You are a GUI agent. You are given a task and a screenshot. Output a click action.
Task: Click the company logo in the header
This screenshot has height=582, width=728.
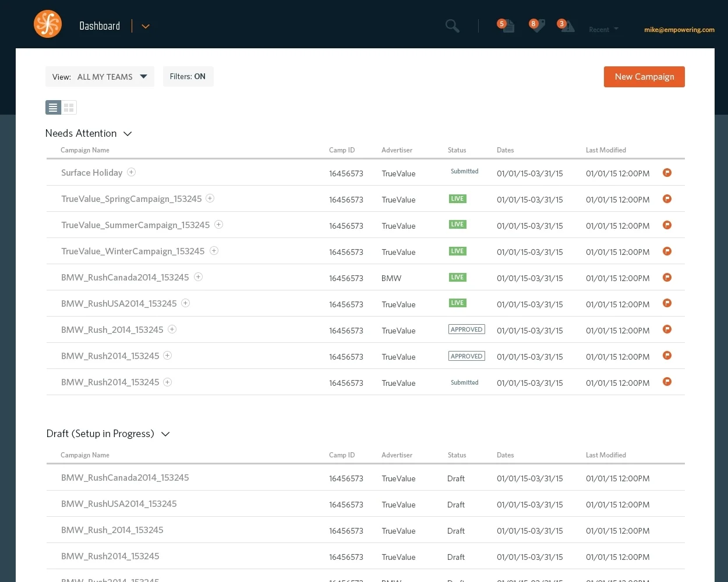pos(48,24)
